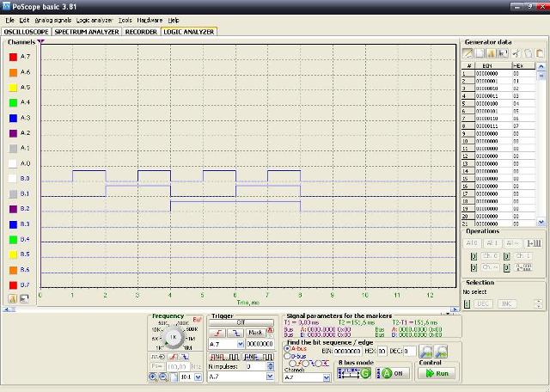This screenshot has height=392, width=550.
Task: Select the B-bus radio button
Action: 287,356
